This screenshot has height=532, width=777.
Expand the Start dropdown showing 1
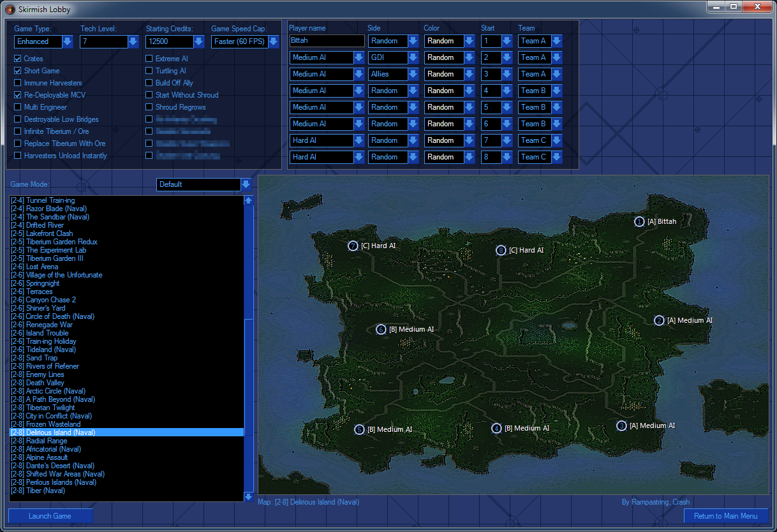496,41
